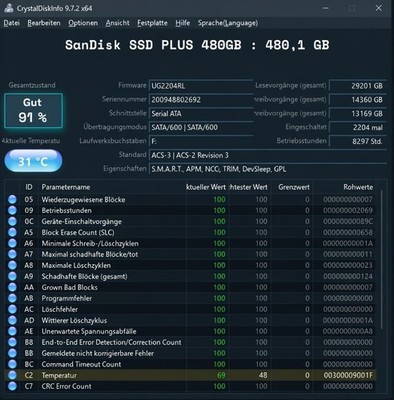Click the Eigenschaften field with S.M.A.R.T., APM
This screenshot has width=394, height=400.
click(268, 169)
